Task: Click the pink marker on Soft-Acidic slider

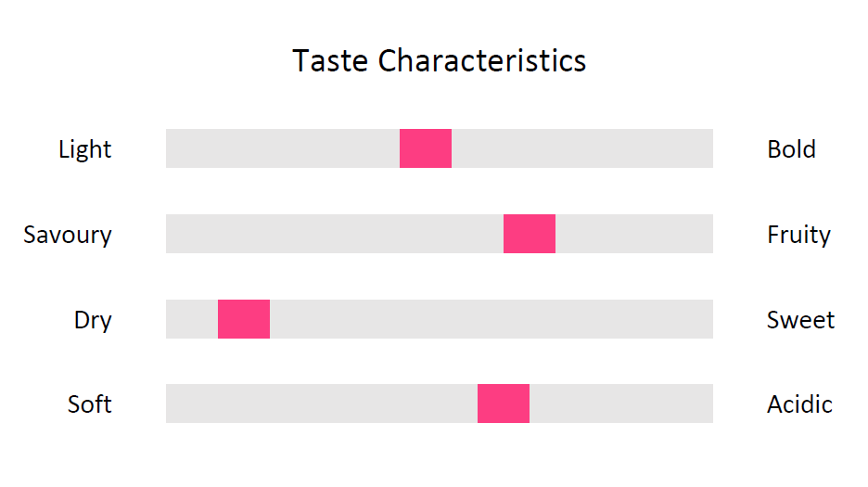Action: coord(504,404)
